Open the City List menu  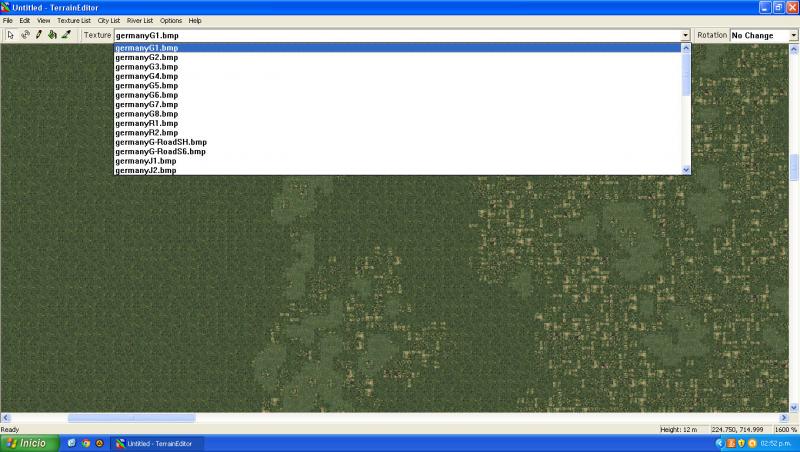[x=109, y=21]
